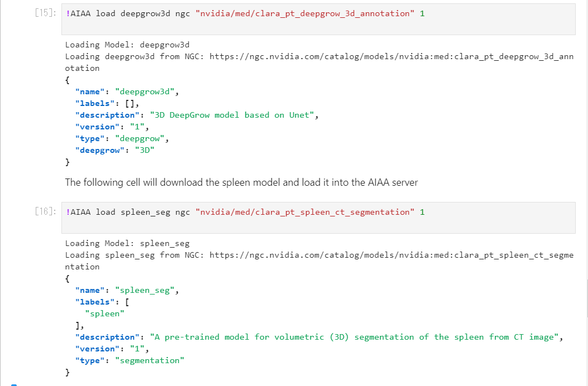This screenshot has height=386, width=588.
Task: Click the "type": "segmentation" line
Action: click(x=130, y=360)
